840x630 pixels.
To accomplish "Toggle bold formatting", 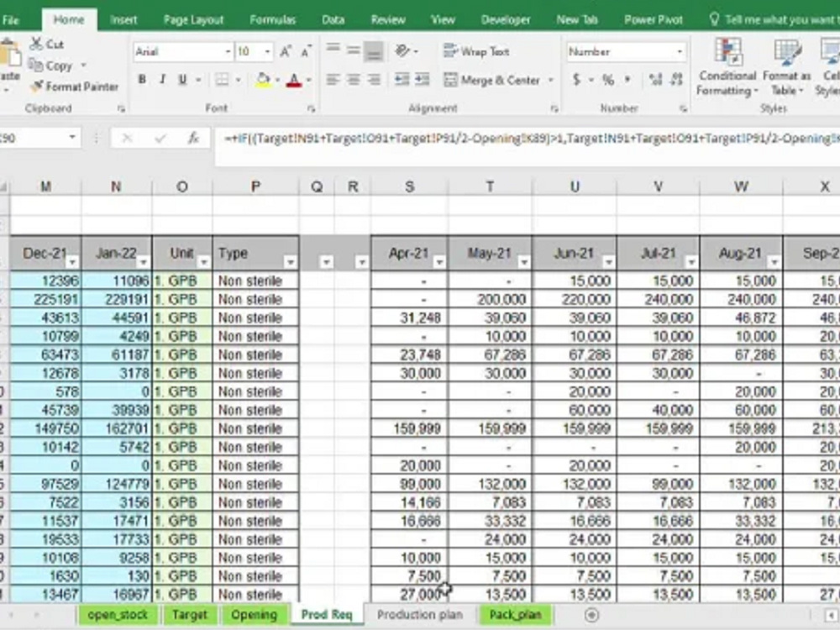I will (x=142, y=80).
